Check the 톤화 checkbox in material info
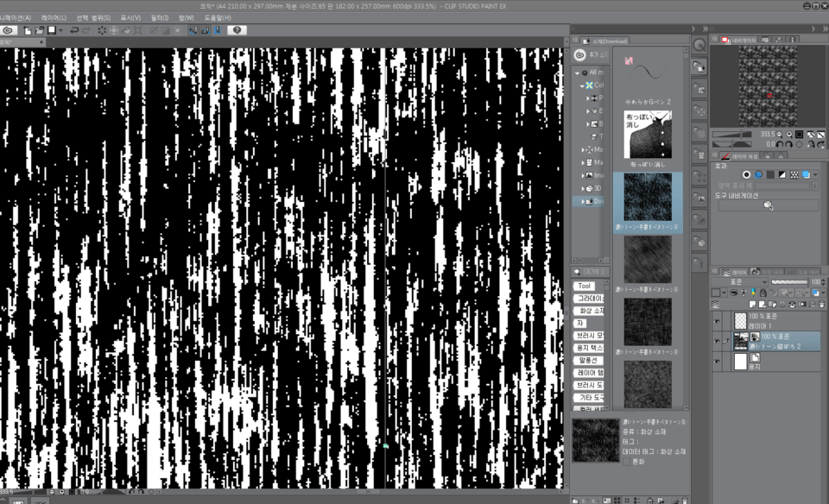The width and height of the screenshot is (829, 504). 626,461
